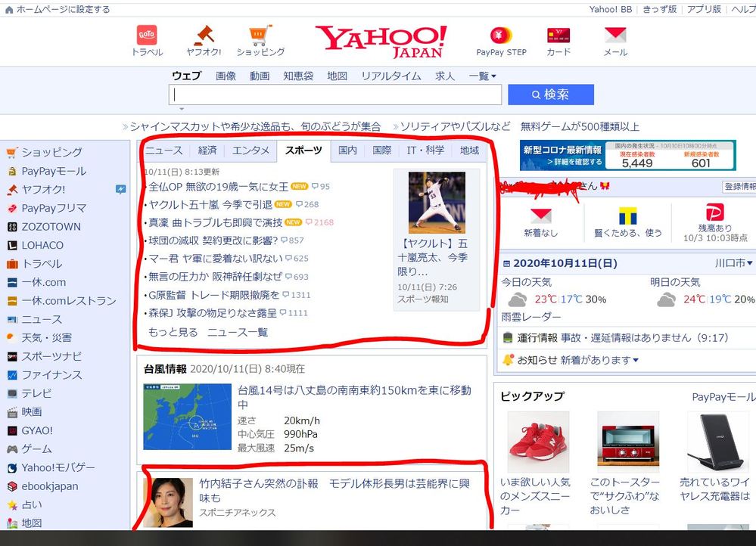
Task: Expand the 一覧 search category dropdown
Action: click(482, 76)
